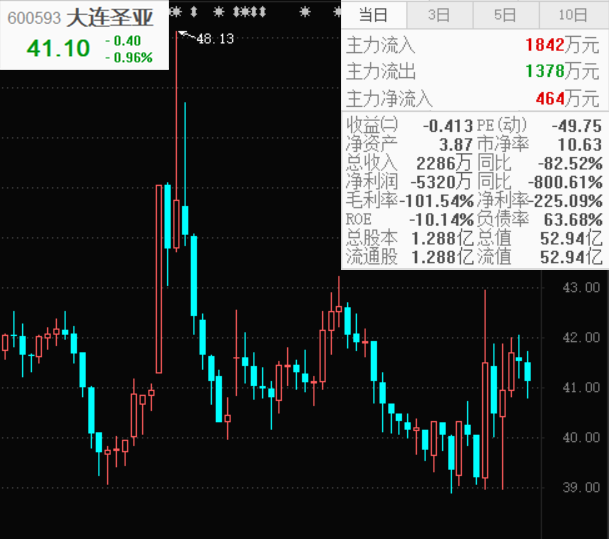This screenshot has width=609, height=539.
Task: Click the 净资产 value 3.87
Action: click(x=456, y=145)
